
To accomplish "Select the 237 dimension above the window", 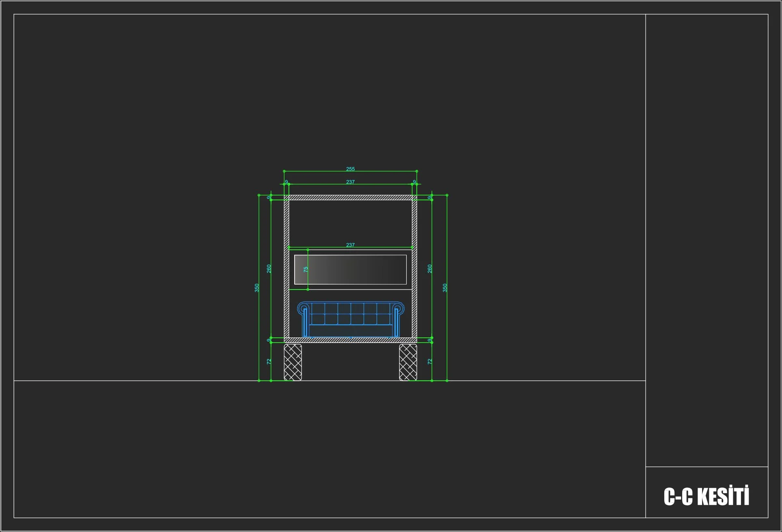I will click(350, 245).
